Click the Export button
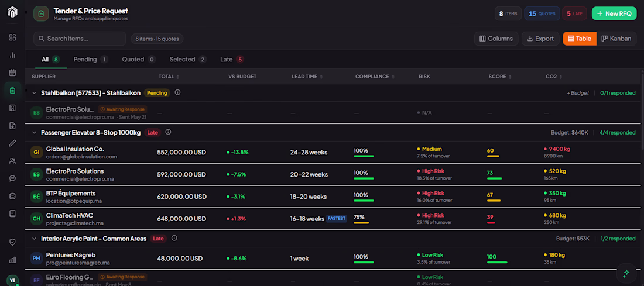 tap(540, 39)
